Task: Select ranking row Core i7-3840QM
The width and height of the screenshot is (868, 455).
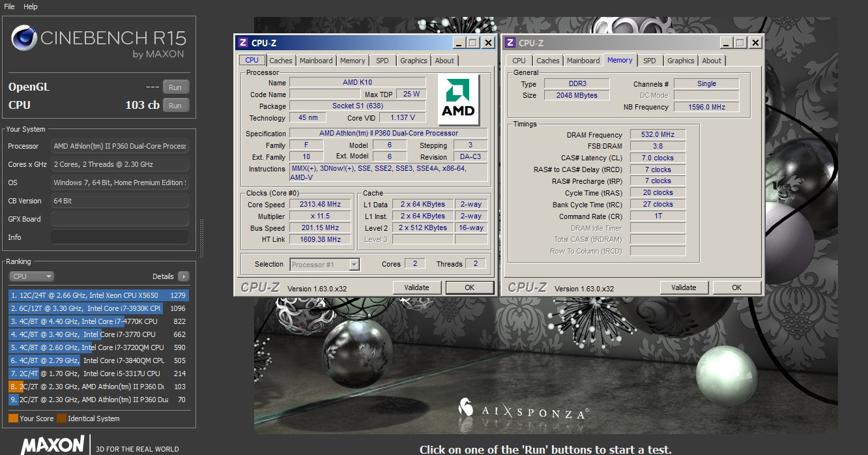Action: [x=98, y=360]
